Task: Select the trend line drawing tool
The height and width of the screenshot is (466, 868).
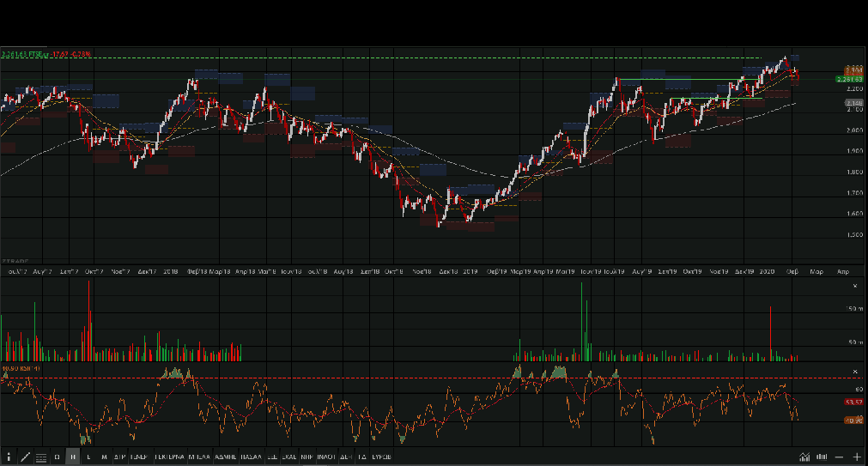Action: pos(25,457)
